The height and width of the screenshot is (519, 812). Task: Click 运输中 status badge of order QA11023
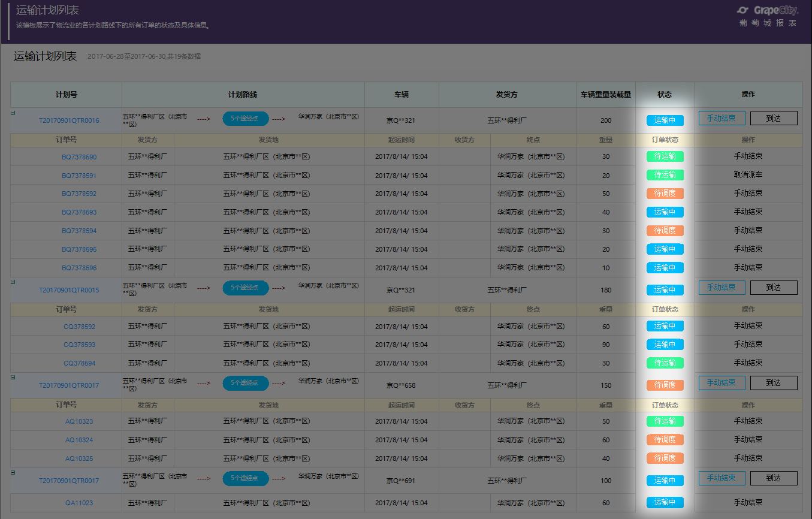(665, 503)
